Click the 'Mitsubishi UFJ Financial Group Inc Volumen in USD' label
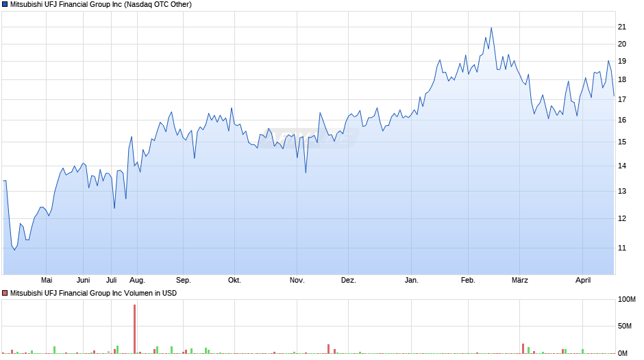The image size is (644, 360). tap(94, 293)
